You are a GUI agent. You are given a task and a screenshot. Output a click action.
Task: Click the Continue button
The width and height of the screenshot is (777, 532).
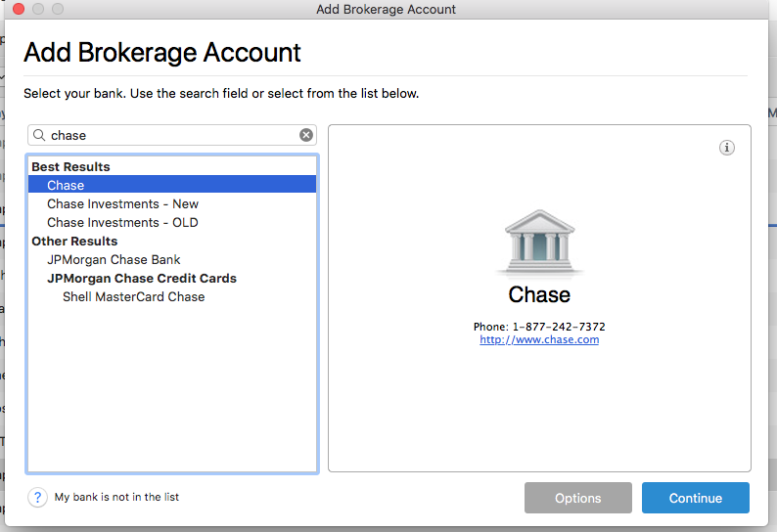[x=695, y=498]
